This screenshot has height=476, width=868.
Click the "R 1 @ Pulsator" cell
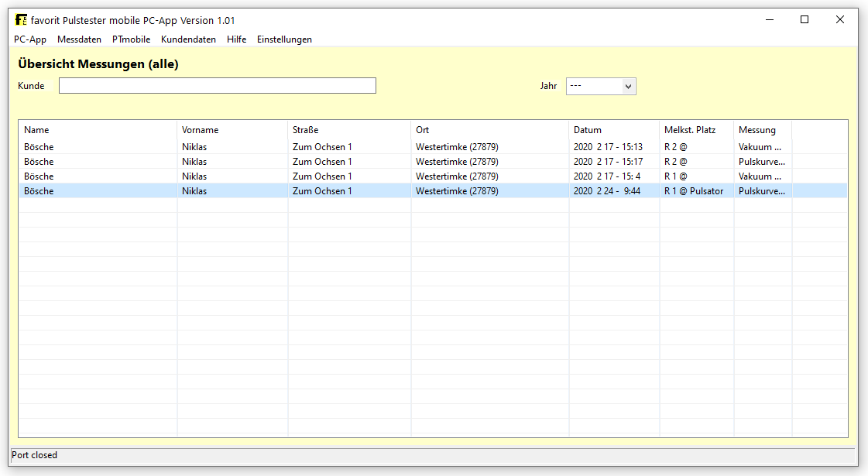pyautogui.click(x=694, y=191)
